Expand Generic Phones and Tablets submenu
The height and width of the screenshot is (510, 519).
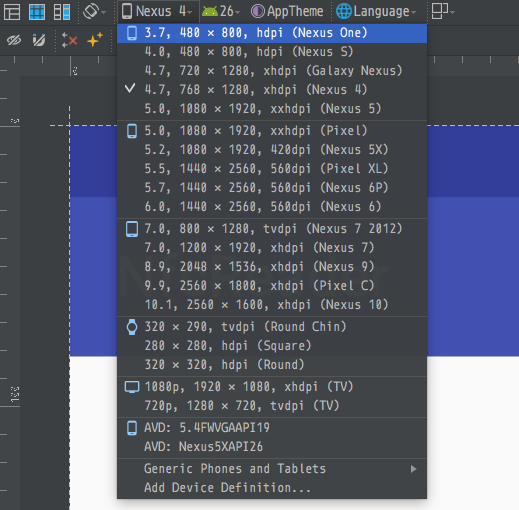click(272, 469)
